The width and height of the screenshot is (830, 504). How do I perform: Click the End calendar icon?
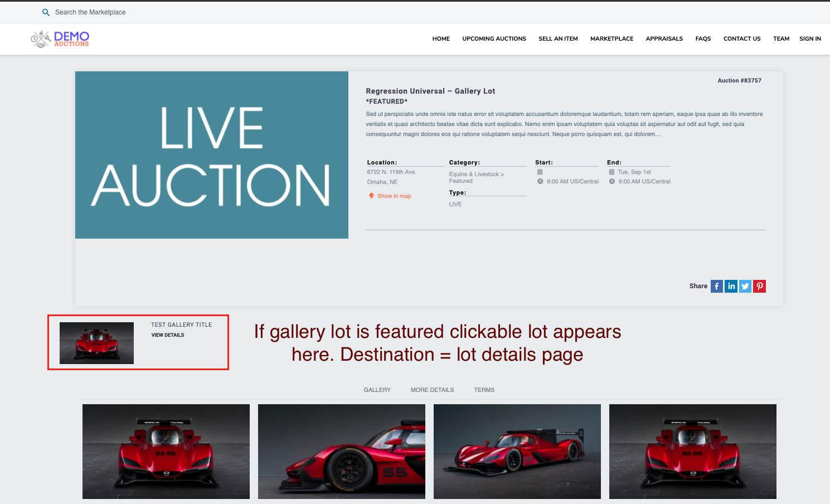tap(611, 172)
